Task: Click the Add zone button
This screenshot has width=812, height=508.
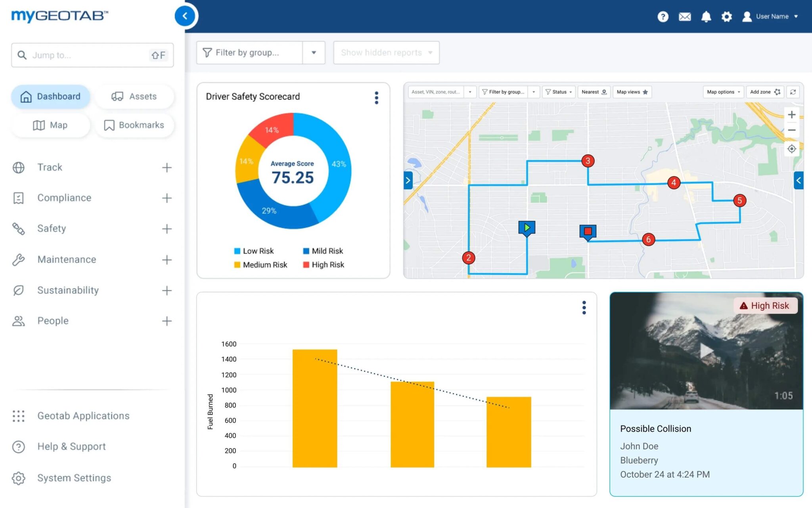Action: (x=764, y=92)
